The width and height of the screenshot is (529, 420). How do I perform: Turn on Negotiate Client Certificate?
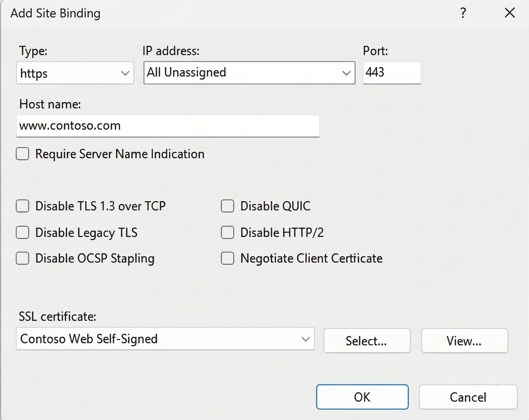[x=227, y=258]
